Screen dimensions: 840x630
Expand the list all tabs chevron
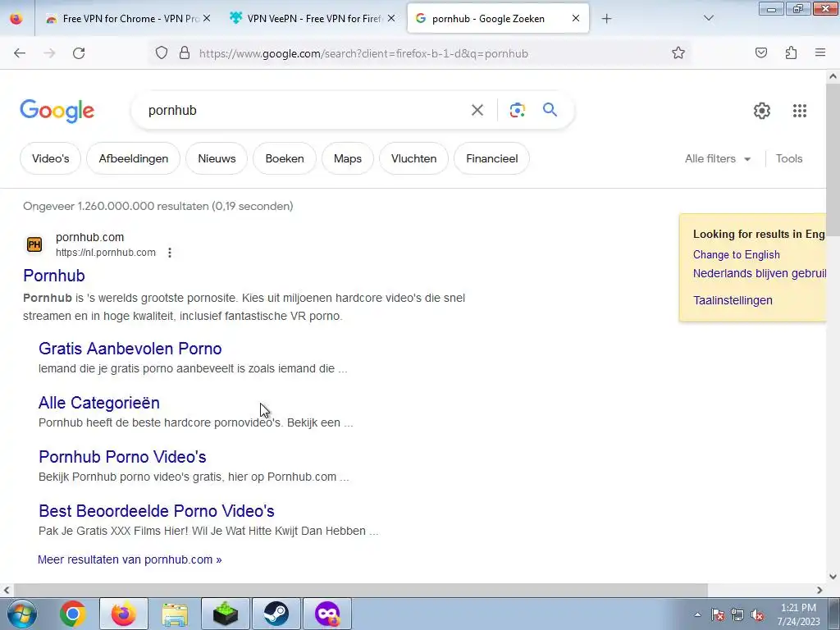708,18
